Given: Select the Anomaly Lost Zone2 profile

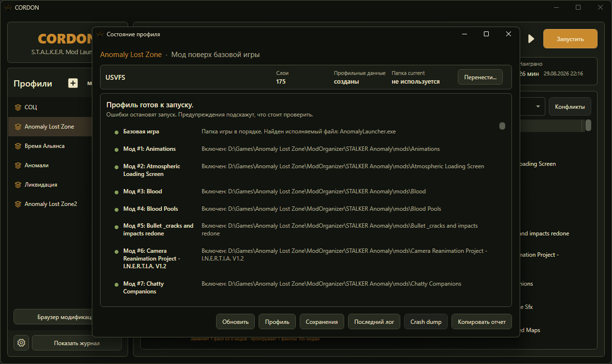Looking at the screenshot, I should click(x=50, y=204).
